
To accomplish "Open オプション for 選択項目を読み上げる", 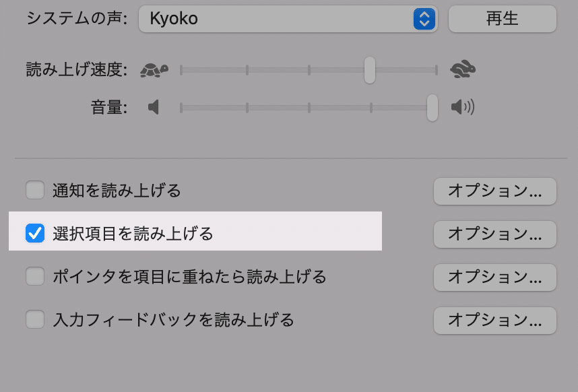I will point(494,234).
